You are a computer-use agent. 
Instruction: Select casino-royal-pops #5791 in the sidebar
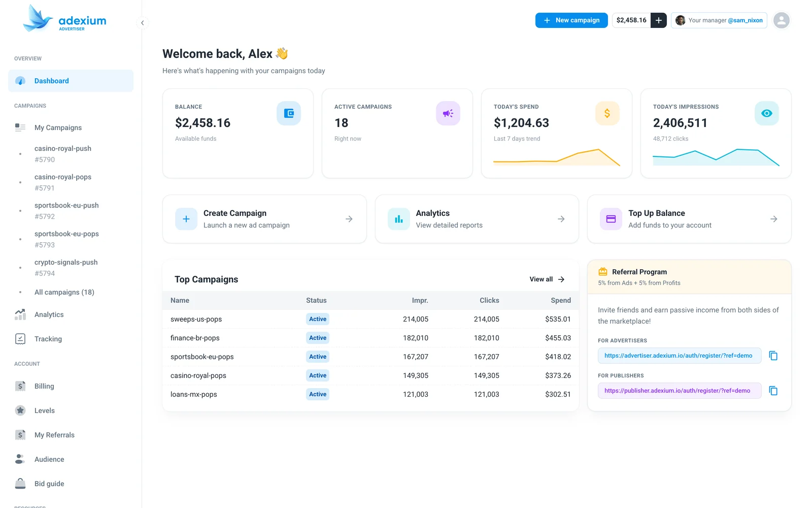tap(71, 182)
